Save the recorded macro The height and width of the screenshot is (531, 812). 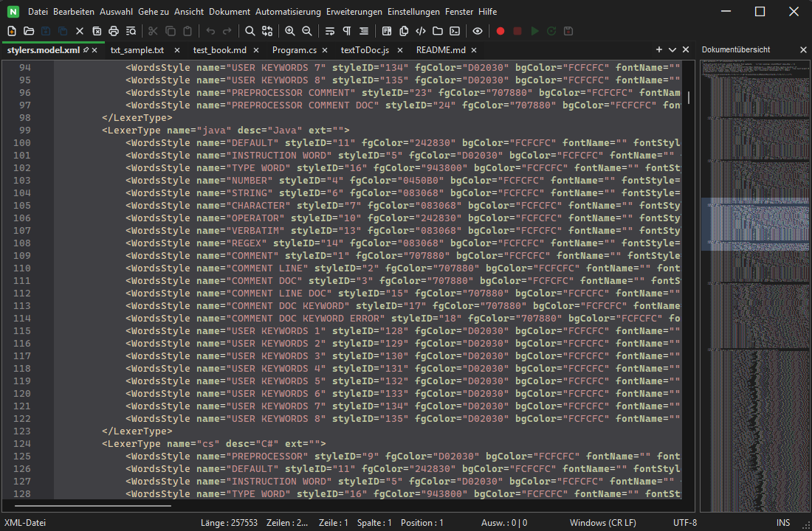[x=568, y=31]
